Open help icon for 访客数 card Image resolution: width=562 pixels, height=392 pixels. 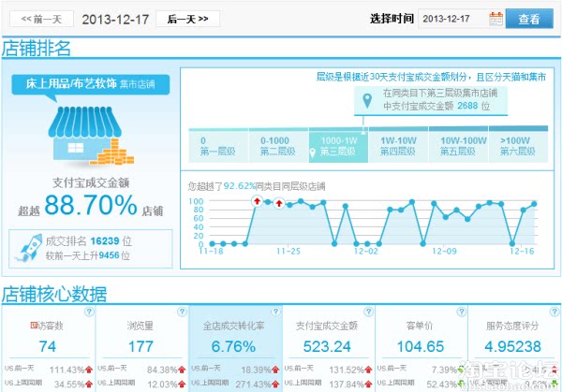(89, 312)
